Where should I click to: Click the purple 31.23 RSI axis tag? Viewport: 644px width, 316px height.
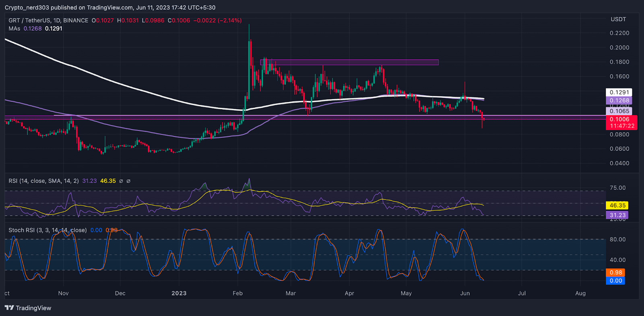(617, 215)
